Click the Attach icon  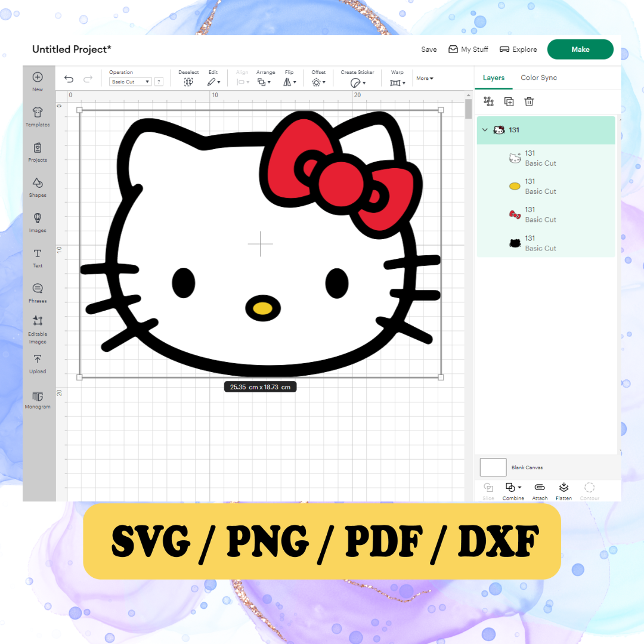coord(540,488)
